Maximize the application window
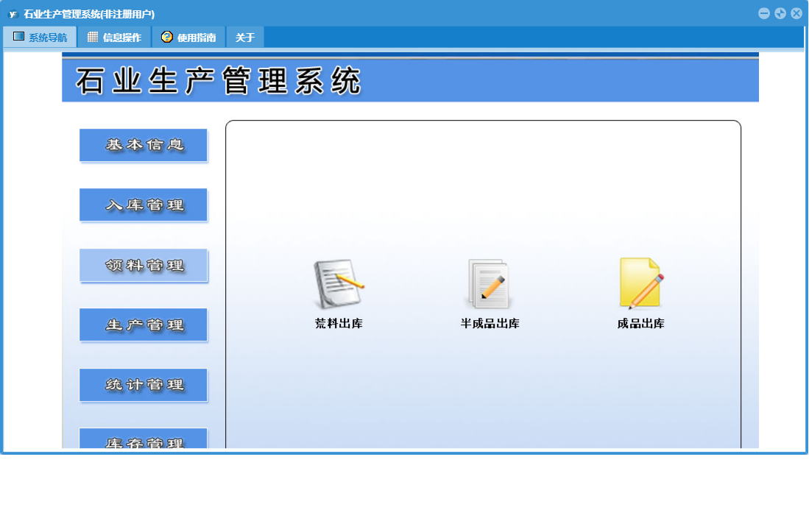 (780, 13)
